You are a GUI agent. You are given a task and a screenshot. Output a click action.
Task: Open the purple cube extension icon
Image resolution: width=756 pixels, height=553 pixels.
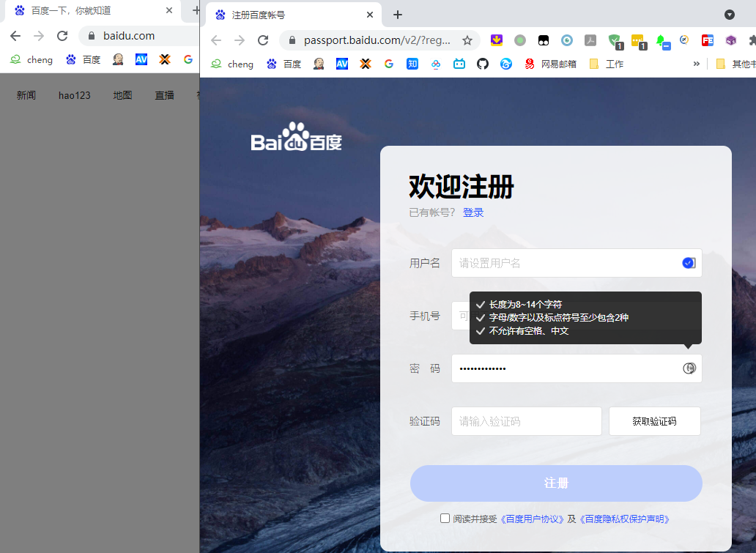[x=731, y=40]
